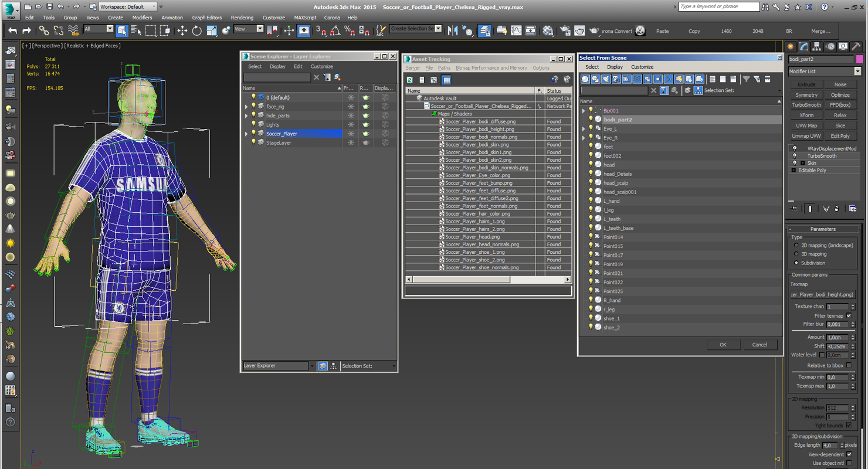Open Customize menu in Select From Scene
This screenshot has width=868, height=469.
[x=642, y=67]
